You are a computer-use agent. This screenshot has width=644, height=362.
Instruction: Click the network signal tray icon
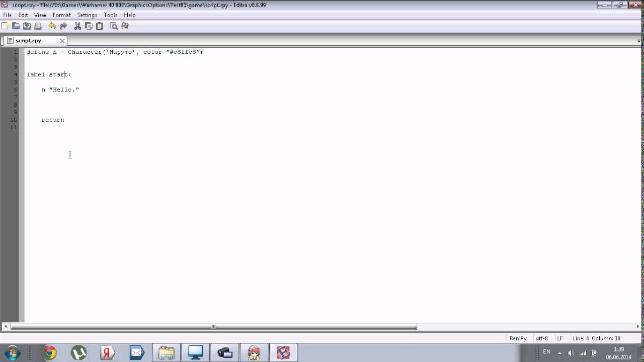583,353
